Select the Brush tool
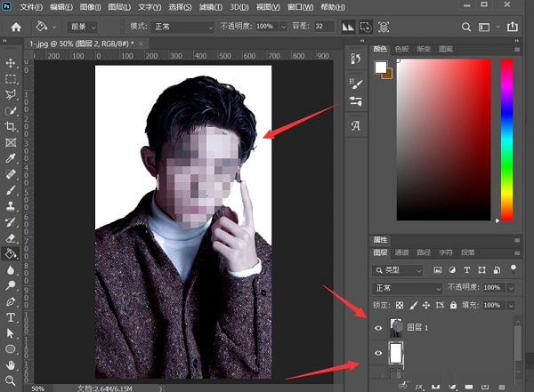This screenshot has height=392, width=534. (10, 190)
